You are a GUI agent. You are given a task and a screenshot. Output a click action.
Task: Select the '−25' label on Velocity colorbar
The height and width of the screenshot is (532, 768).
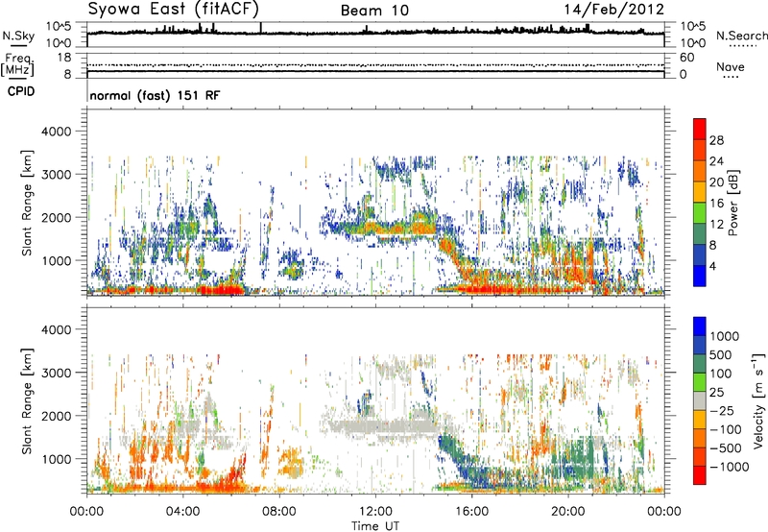coord(722,410)
